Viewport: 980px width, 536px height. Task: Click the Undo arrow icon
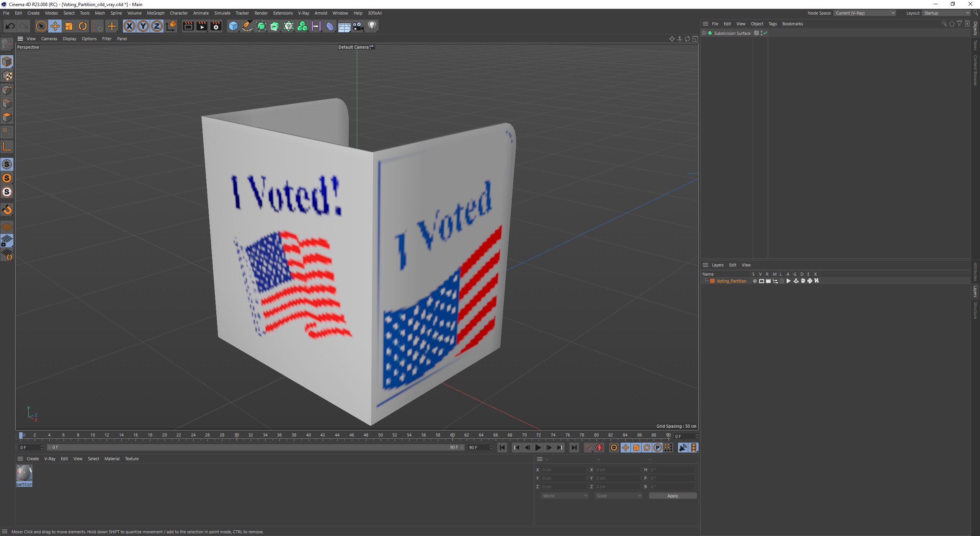(10, 26)
